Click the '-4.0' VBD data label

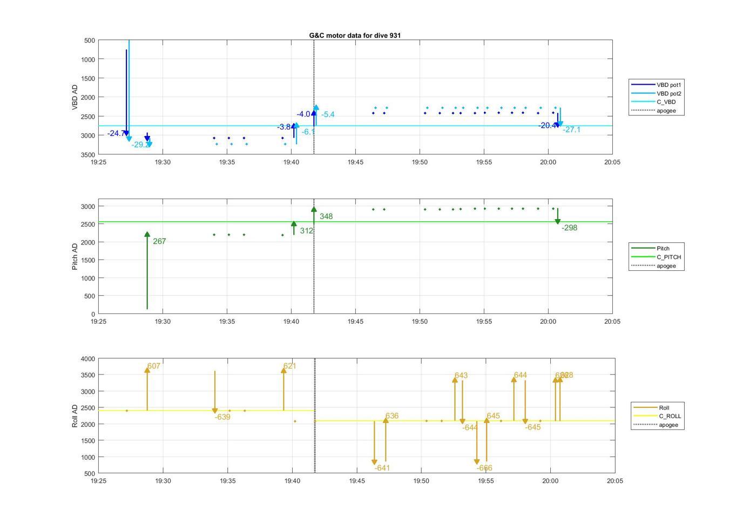303,114
